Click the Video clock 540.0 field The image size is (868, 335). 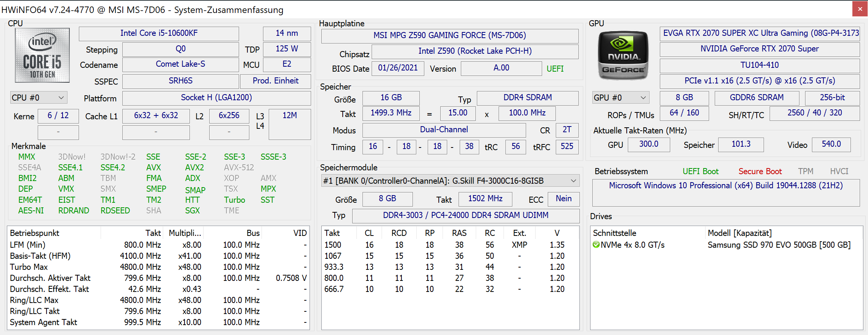pos(831,144)
